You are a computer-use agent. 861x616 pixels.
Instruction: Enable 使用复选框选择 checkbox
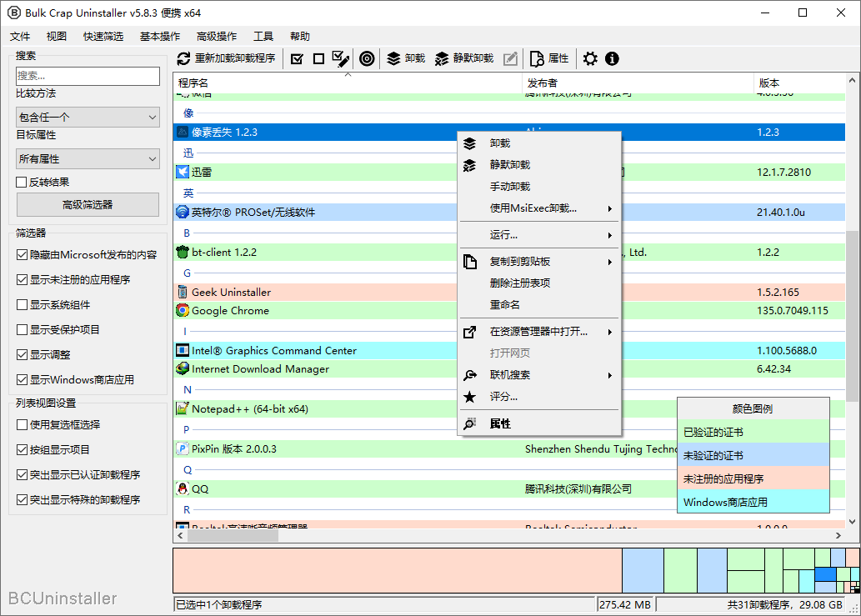pos(22,425)
